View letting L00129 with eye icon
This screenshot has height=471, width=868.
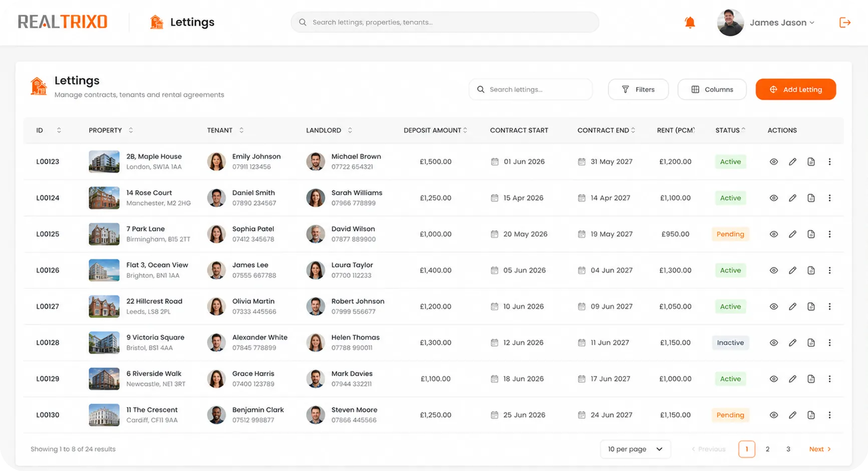774,379
